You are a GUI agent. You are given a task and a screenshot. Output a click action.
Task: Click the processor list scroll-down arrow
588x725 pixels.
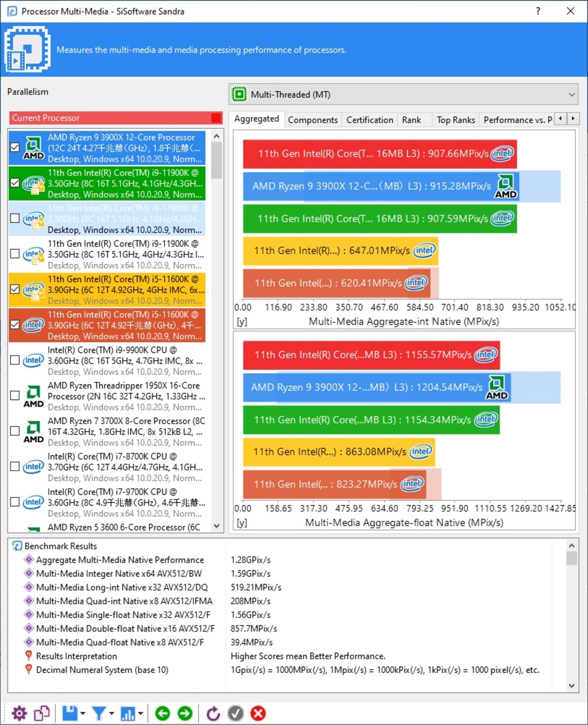click(216, 526)
